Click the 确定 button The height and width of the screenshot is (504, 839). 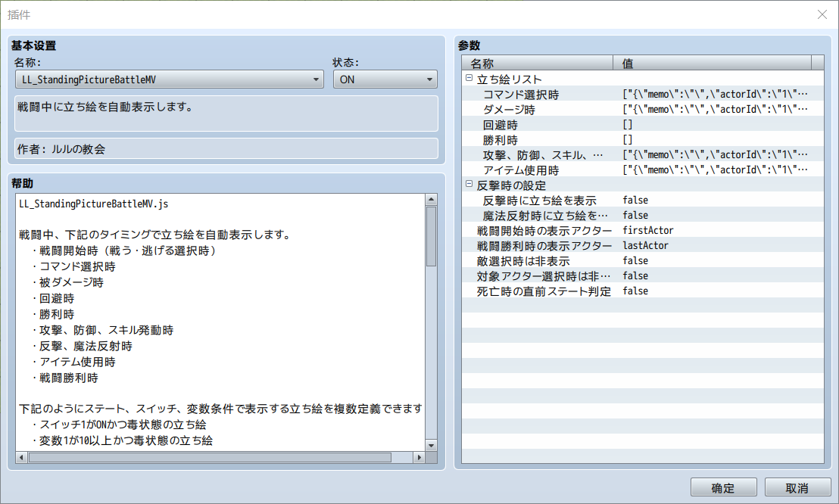pyautogui.click(x=723, y=487)
